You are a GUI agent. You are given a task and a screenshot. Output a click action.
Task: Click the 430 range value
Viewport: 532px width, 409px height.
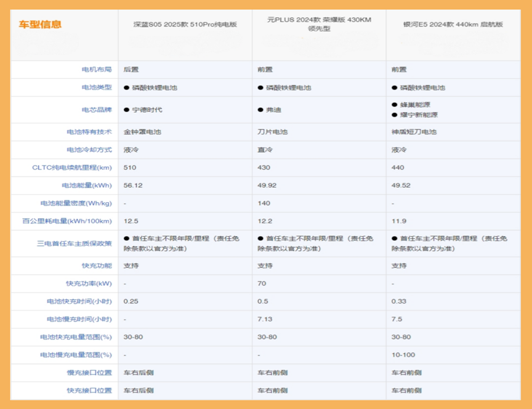click(x=264, y=168)
